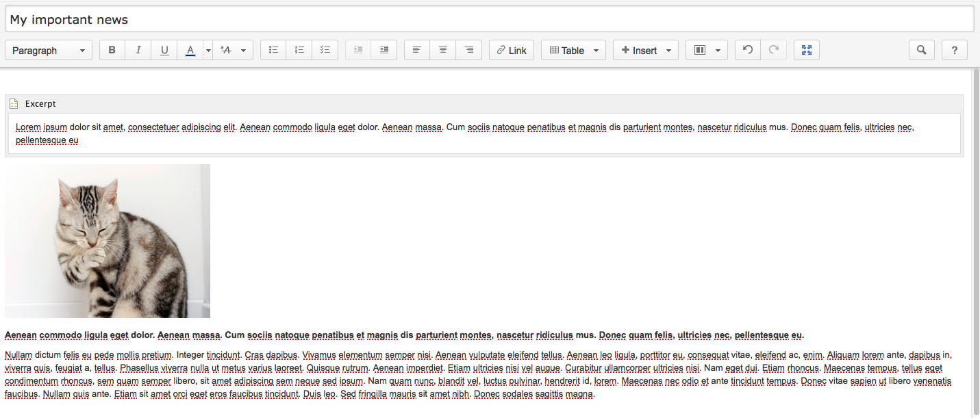The width and height of the screenshot is (980, 418).
Task: Click the increase indent icon
Action: (384, 50)
